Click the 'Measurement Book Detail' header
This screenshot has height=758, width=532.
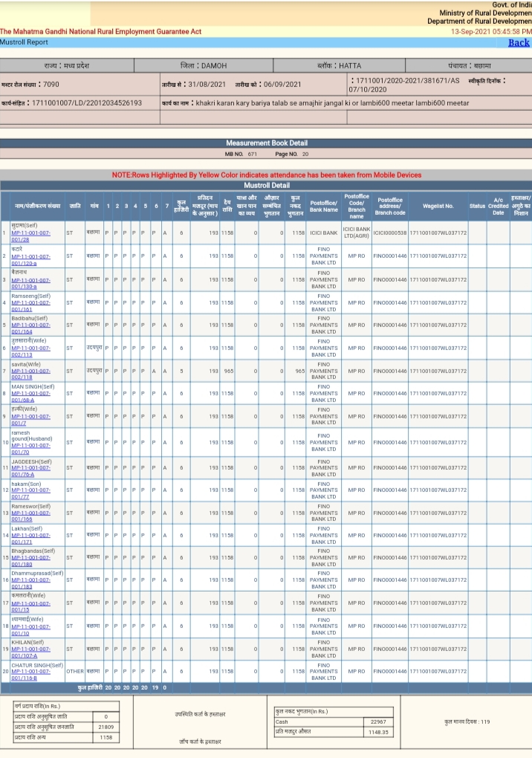coord(267,143)
